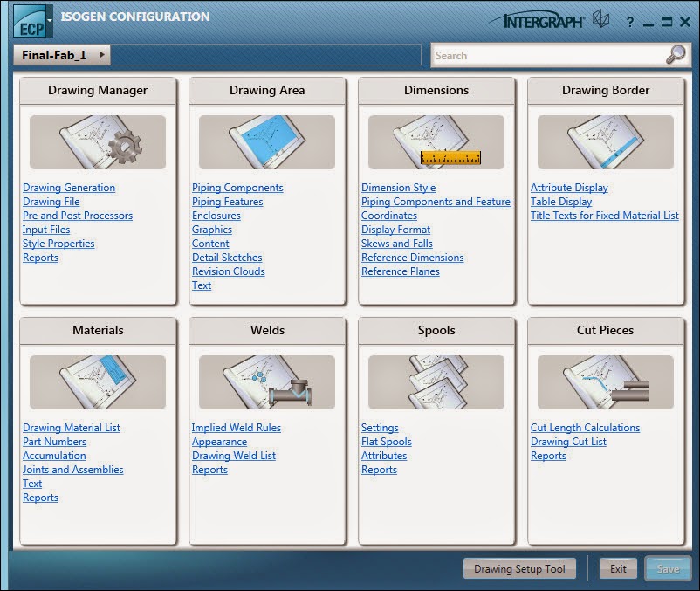The width and height of the screenshot is (700, 591).
Task: Open the Drawing Material List link
Action: [x=72, y=428]
